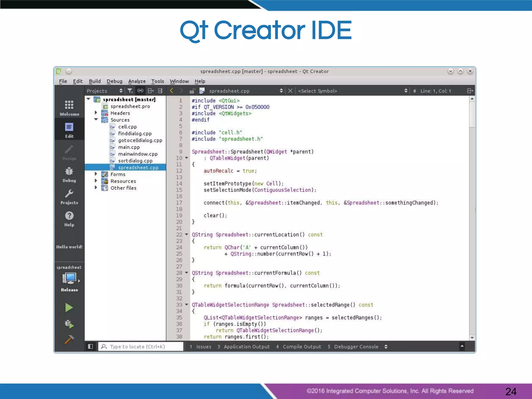Run the project with green play button

69,308
